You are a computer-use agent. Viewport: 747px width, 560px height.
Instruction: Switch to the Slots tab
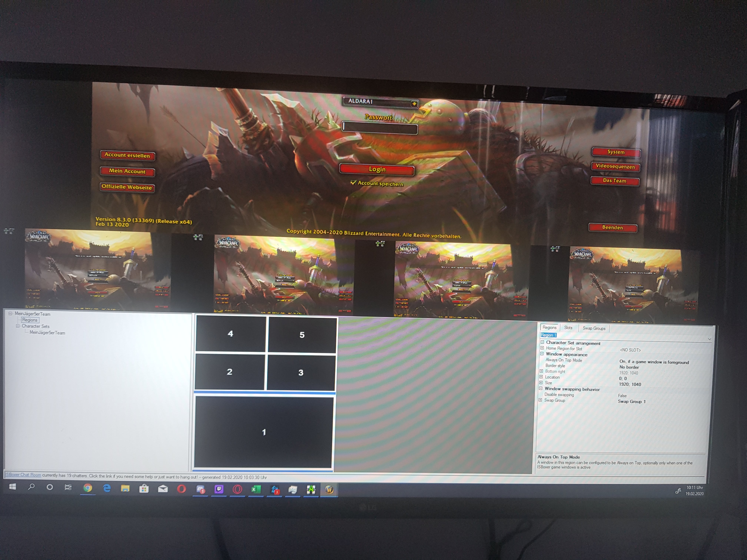[x=568, y=328]
